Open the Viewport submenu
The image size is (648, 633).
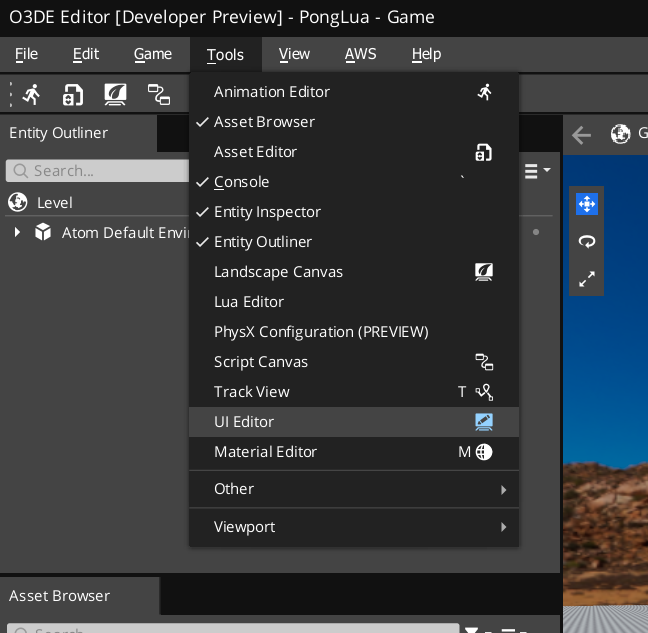(354, 527)
